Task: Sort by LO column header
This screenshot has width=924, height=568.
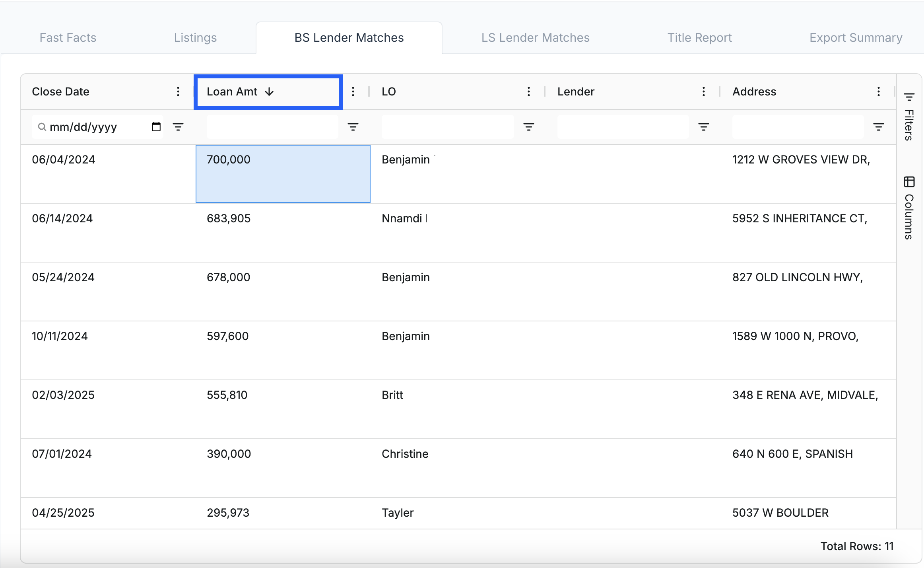Action: tap(389, 92)
